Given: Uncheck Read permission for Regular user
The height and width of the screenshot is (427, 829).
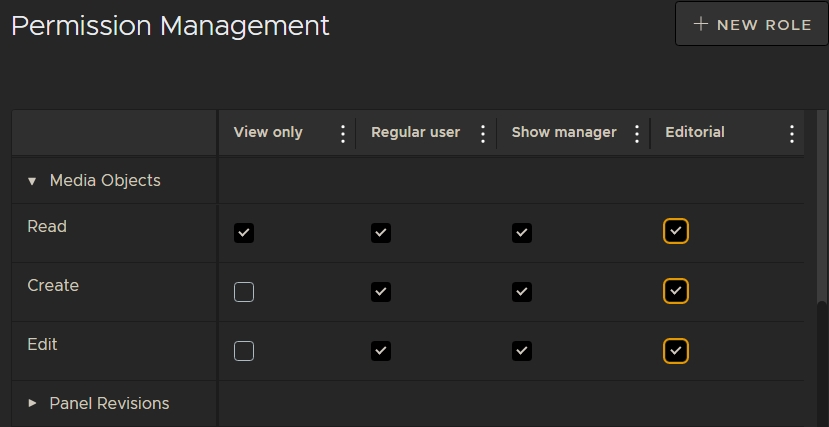Looking at the screenshot, I should [380, 233].
